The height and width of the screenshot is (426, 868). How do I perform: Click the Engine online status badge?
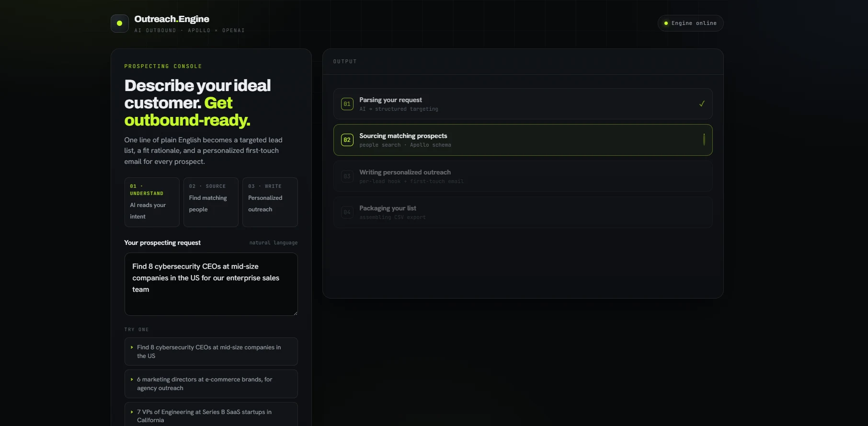tap(690, 23)
